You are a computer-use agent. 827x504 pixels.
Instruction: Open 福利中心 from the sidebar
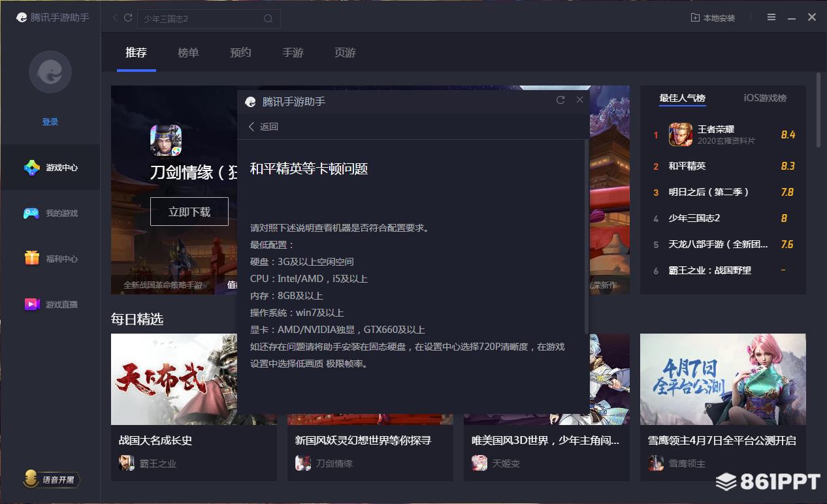pos(50,259)
